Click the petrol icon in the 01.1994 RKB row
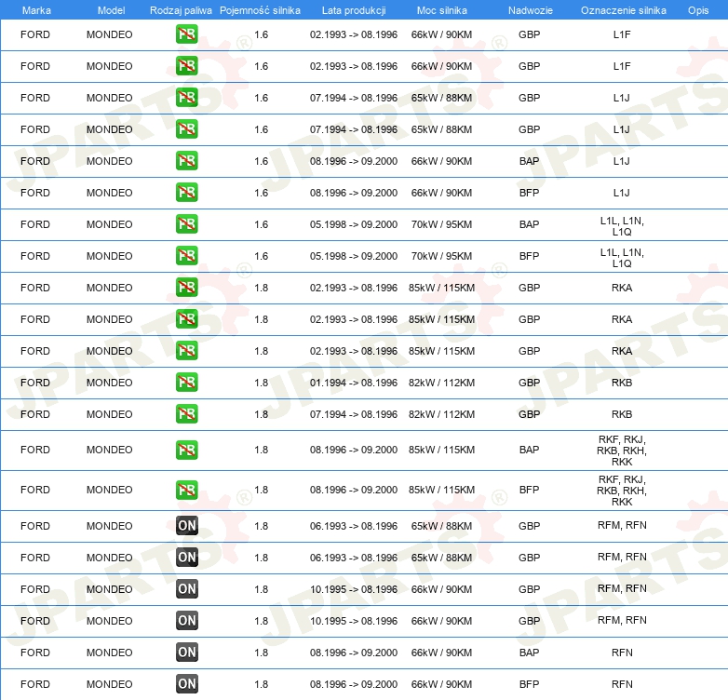Screen dimensions: 728x700 186,382
